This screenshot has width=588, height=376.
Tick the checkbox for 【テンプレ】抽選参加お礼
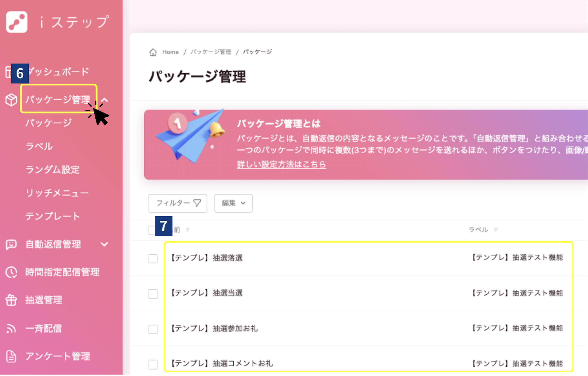click(x=153, y=329)
